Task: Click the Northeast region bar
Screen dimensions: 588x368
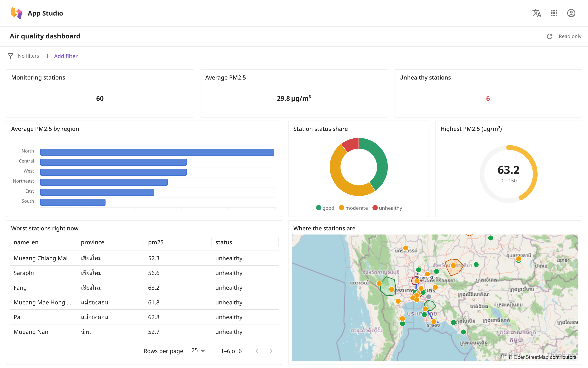Action: click(x=104, y=182)
